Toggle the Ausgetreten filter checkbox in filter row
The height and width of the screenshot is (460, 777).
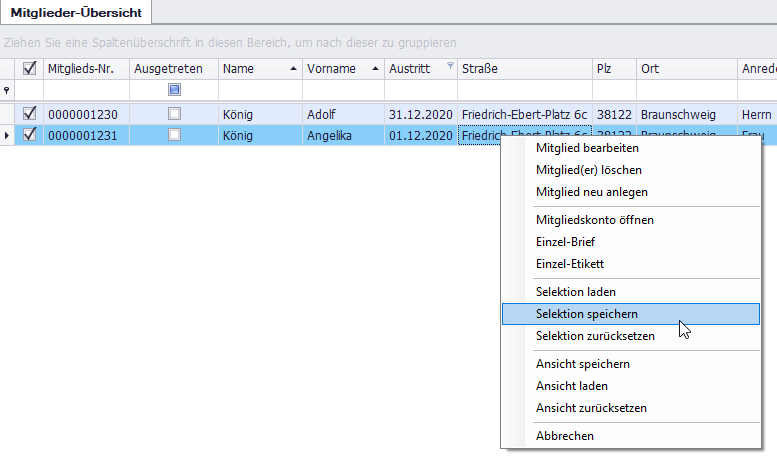tap(175, 89)
